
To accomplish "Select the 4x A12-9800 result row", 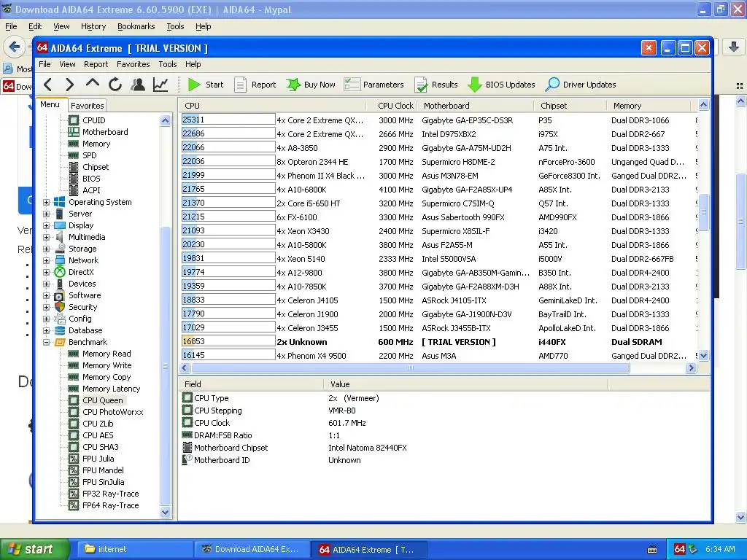I will [x=438, y=273].
